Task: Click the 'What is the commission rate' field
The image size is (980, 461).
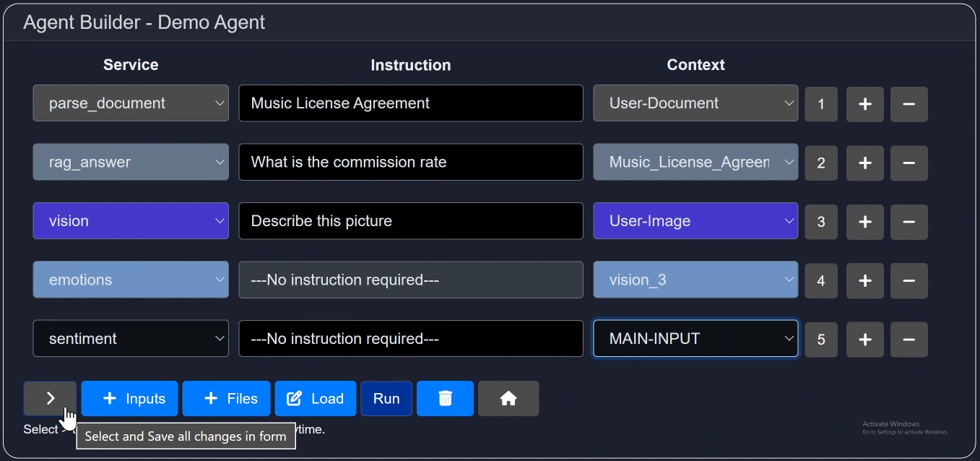Action: [410, 163]
